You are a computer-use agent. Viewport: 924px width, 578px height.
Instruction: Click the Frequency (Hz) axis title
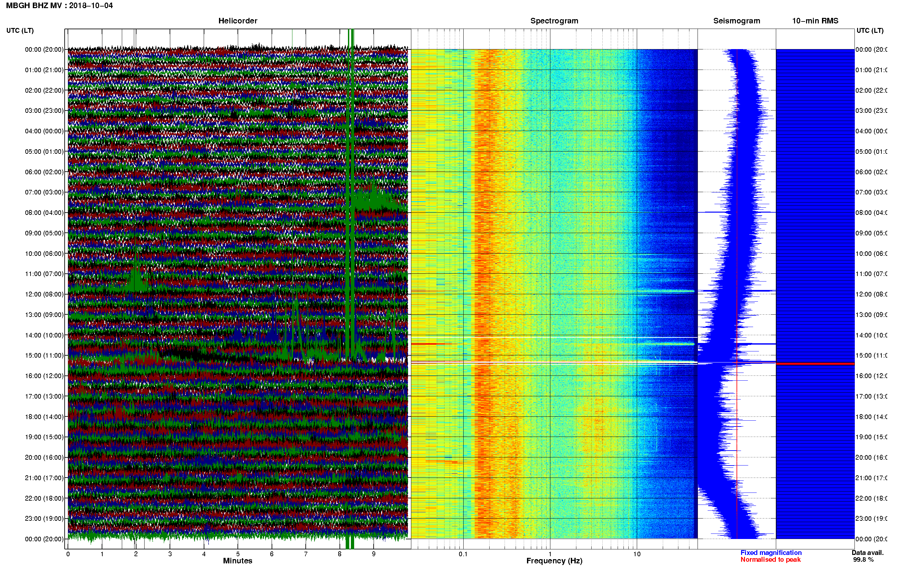click(554, 561)
